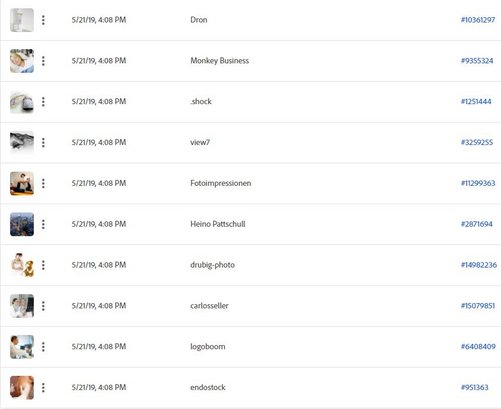This screenshot has width=501, height=409.
Task: Open asset link #9355324
Action: click(x=477, y=61)
